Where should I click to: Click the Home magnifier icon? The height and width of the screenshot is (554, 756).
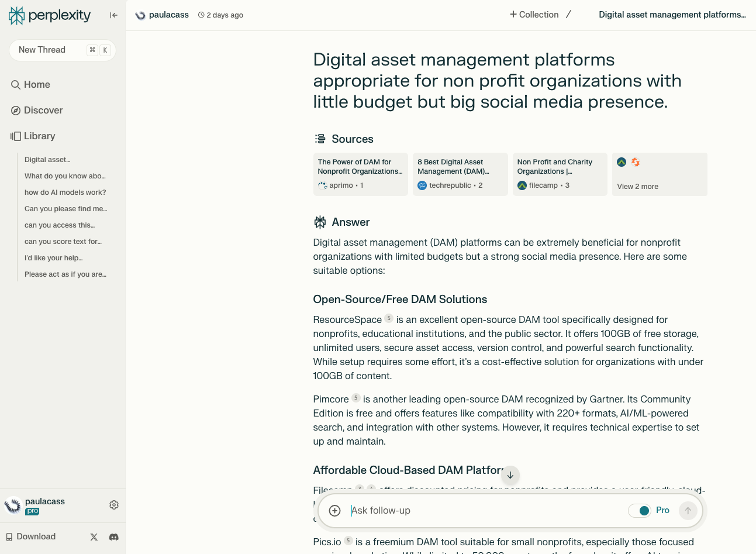[16, 85]
